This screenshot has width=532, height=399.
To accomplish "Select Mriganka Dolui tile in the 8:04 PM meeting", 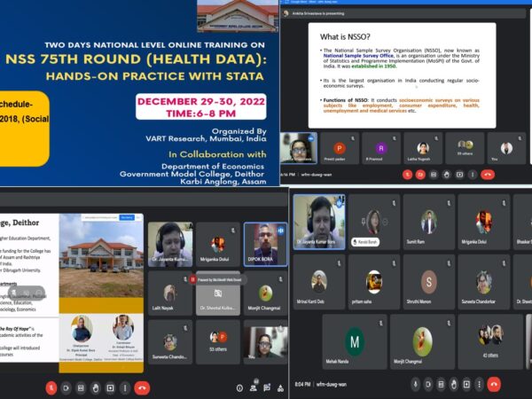I will click(484, 222).
